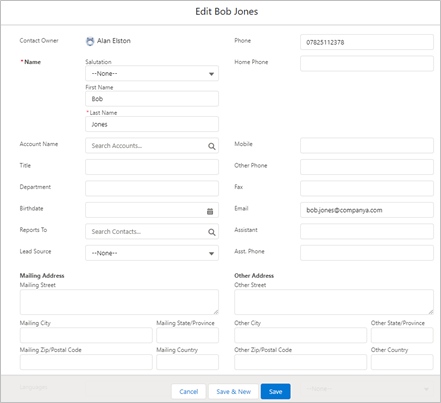Click the Other Zip/Postal Code field

coord(300,362)
